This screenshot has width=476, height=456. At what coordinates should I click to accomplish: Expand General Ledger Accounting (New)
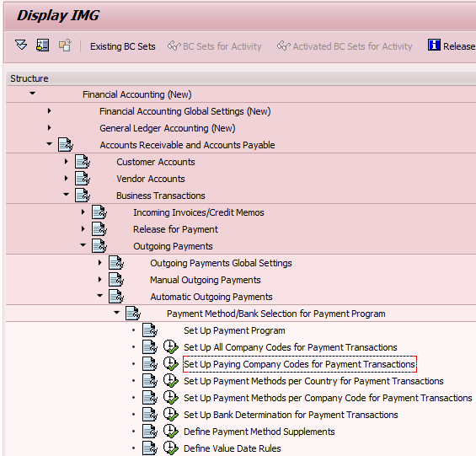[49, 127]
